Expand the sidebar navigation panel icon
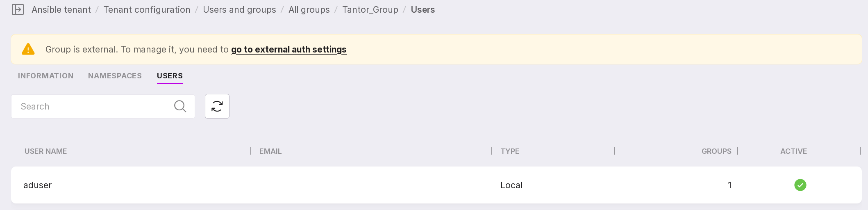 (18, 9)
